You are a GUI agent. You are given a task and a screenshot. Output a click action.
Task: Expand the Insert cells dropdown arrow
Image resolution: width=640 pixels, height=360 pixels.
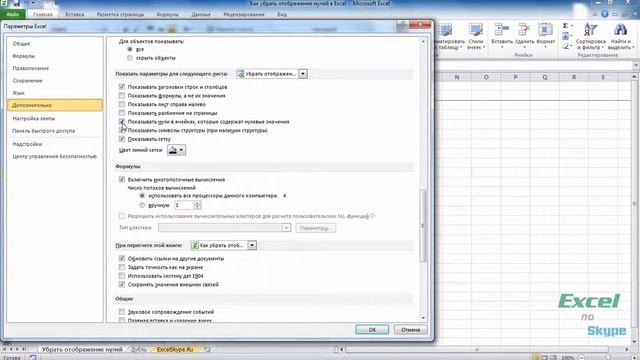point(502,47)
